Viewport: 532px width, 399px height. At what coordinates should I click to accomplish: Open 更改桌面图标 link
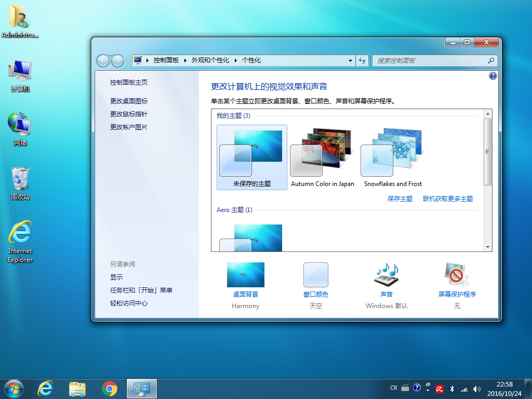coord(129,101)
